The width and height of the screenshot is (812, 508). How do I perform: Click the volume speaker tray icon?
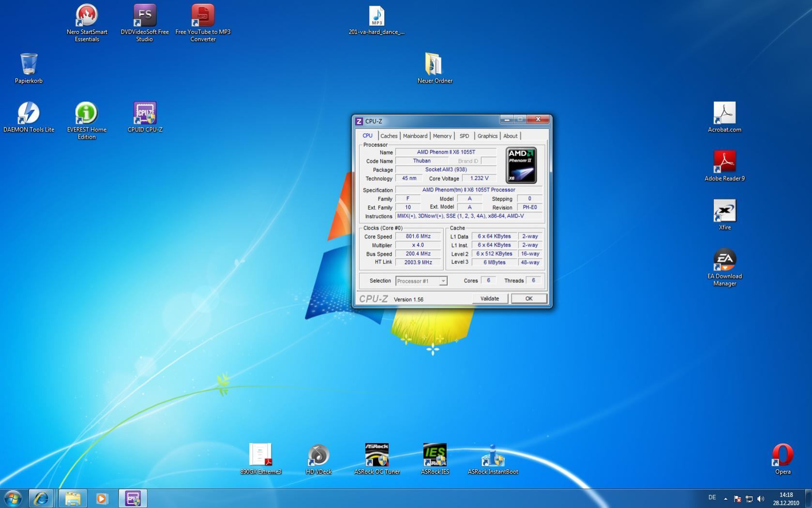(761, 498)
